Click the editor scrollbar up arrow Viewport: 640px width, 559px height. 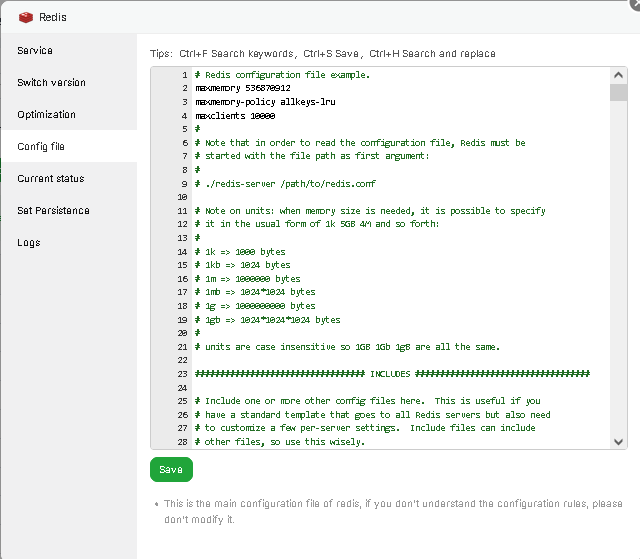pyautogui.click(x=618, y=75)
